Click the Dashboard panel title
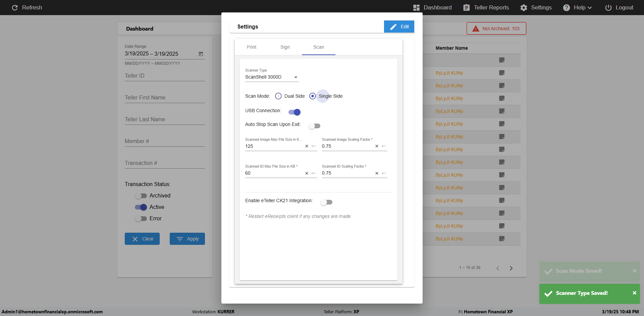The height and width of the screenshot is (316, 644). pyautogui.click(x=140, y=29)
